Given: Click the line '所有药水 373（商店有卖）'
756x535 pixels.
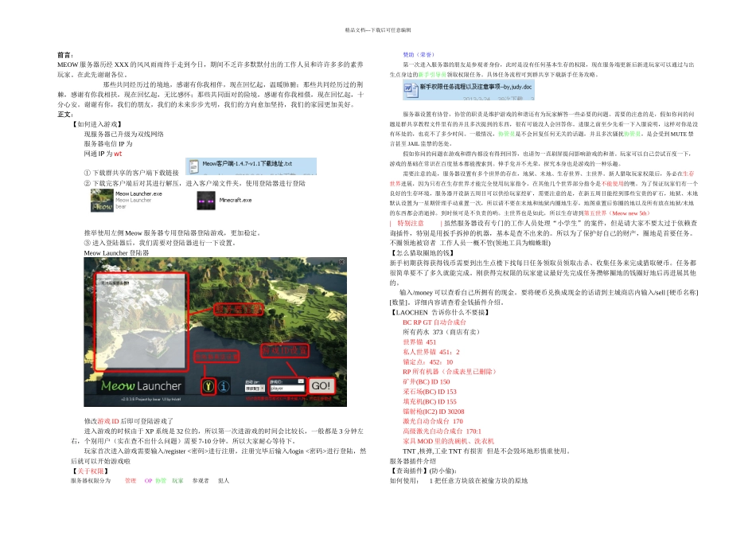Looking at the screenshot, I should (x=441, y=332).
